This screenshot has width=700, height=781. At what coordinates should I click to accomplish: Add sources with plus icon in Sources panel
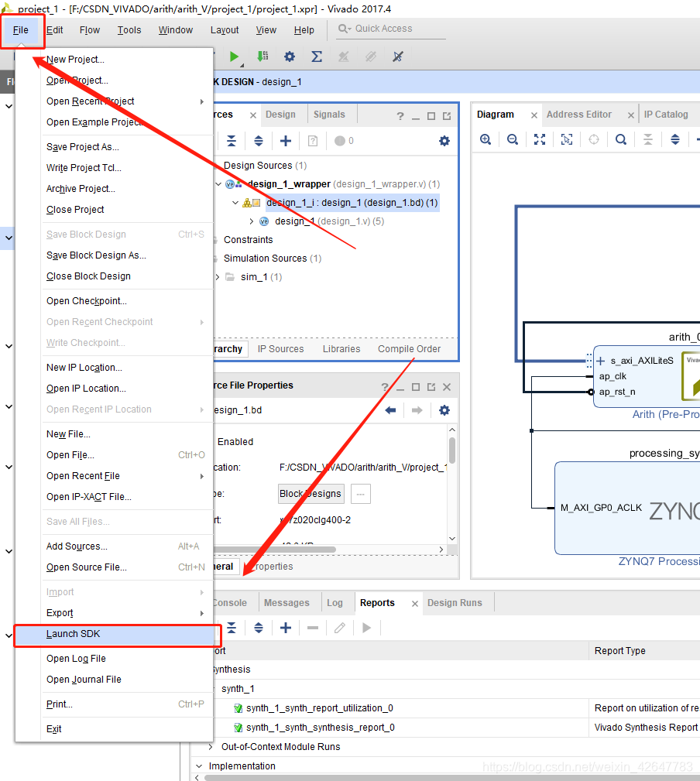[286, 141]
